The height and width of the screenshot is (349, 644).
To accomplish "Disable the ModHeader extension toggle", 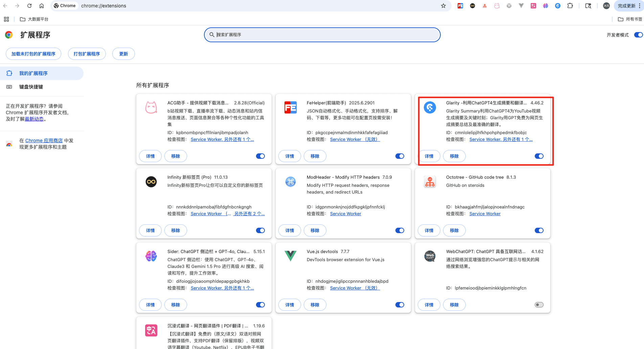I will [400, 230].
